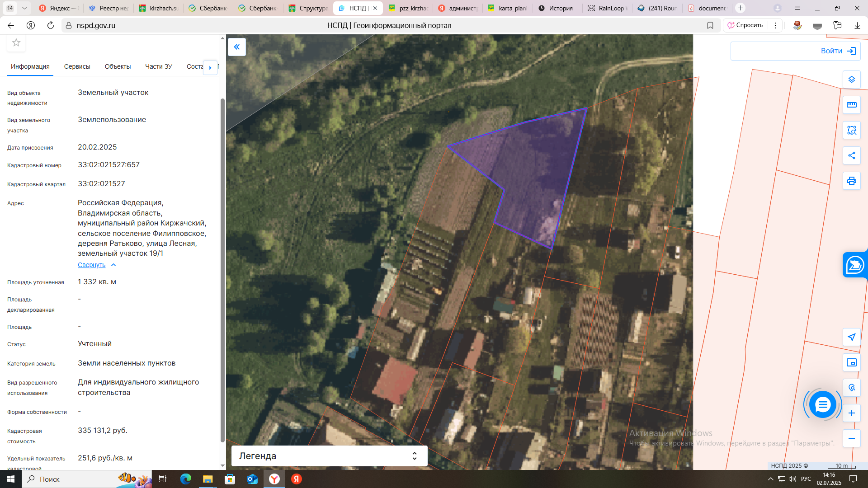
Task: Activate the area search selection tool
Action: (x=851, y=130)
